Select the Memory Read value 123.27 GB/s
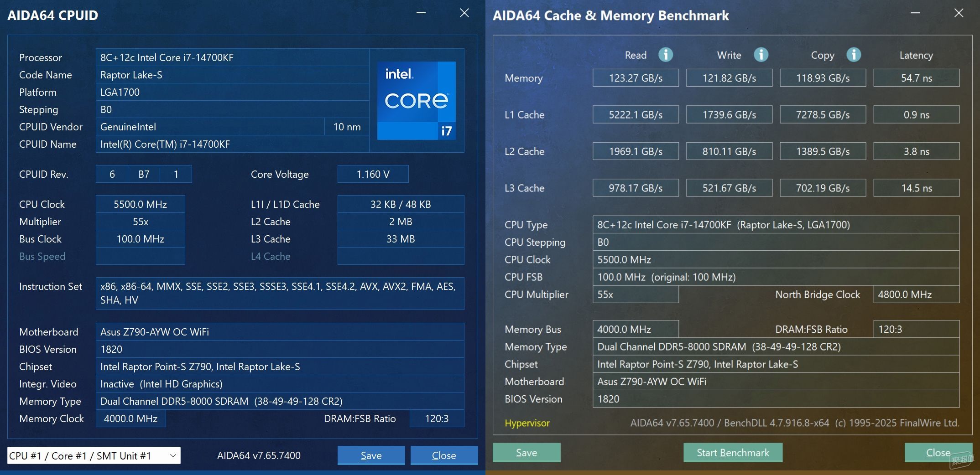Image resolution: width=980 pixels, height=475 pixels. pyautogui.click(x=636, y=78)
